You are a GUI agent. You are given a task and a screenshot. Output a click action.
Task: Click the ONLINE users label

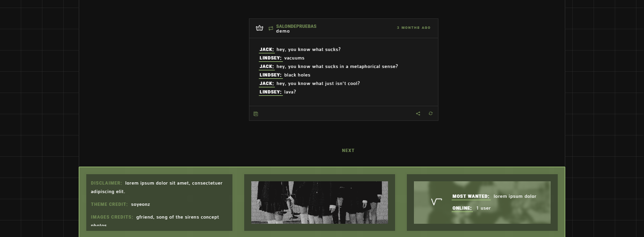(462, 208)
